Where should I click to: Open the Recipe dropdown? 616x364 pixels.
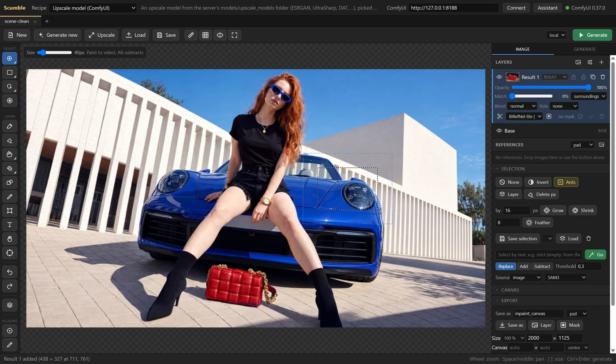coord(94,8)
